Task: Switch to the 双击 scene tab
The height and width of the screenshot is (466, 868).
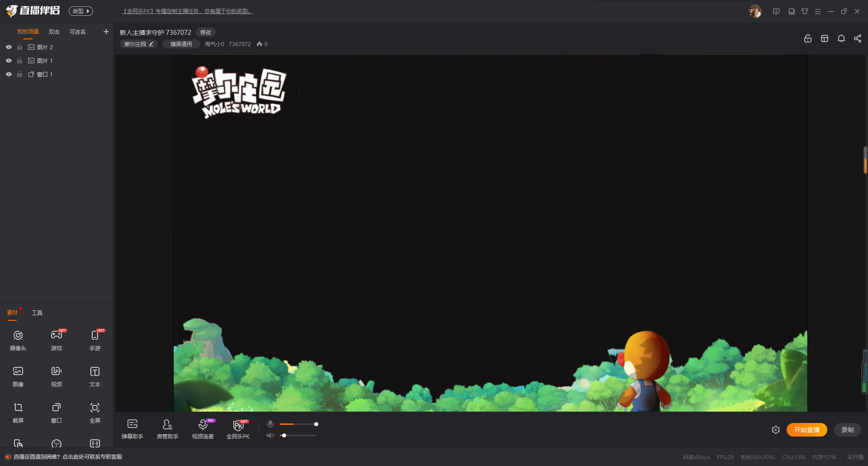Action: [54, 32]
